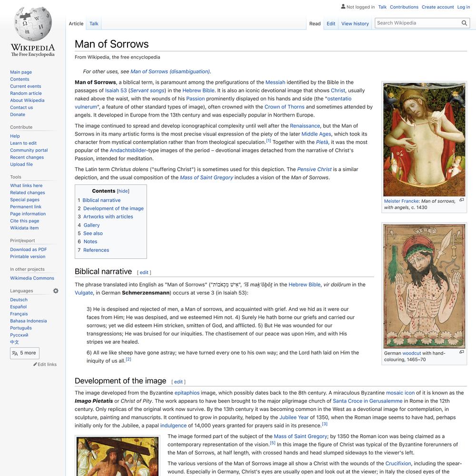Open the Crucifixion painting thumbnail at the bottom
The width and height of the screenshot is (476, 476).
(118, 456)
